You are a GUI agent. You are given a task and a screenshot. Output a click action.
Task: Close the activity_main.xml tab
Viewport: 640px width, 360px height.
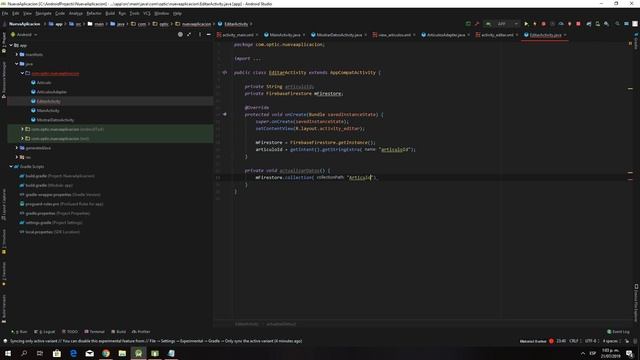point(257,35)
